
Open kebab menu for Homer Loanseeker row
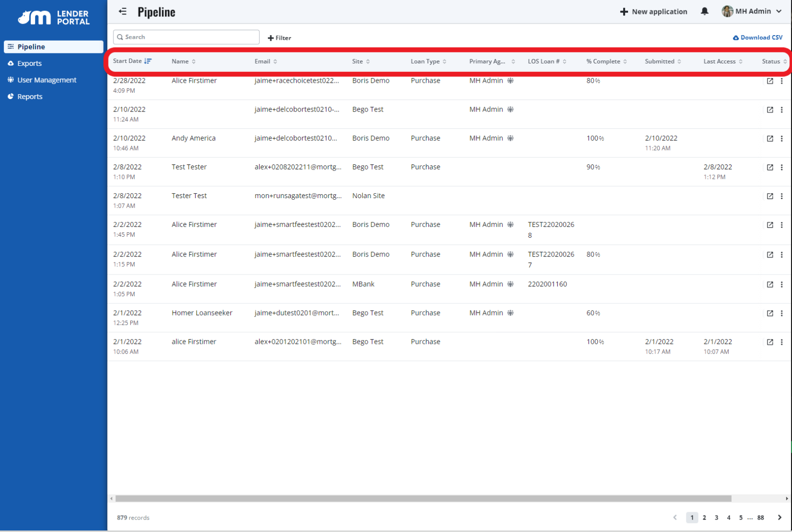click(782, 313)
